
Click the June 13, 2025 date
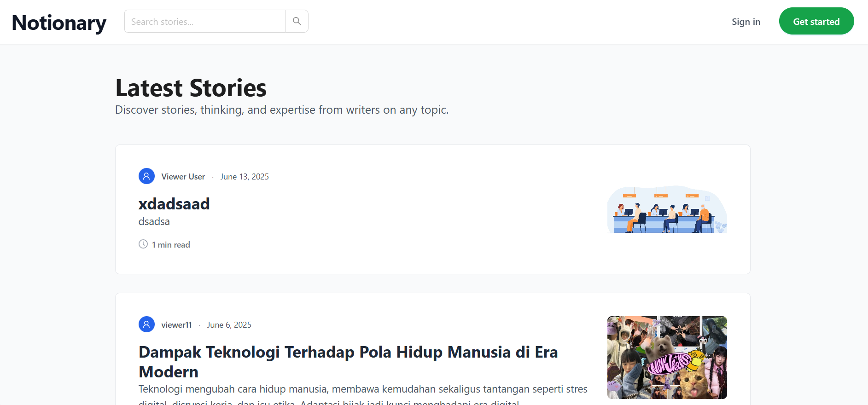[x=245, y=177]
